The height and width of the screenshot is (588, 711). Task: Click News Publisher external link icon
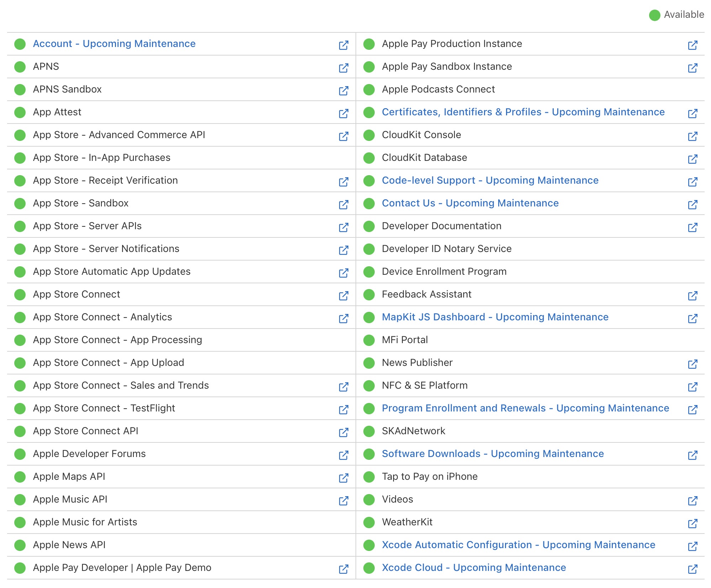click(692, 364)
